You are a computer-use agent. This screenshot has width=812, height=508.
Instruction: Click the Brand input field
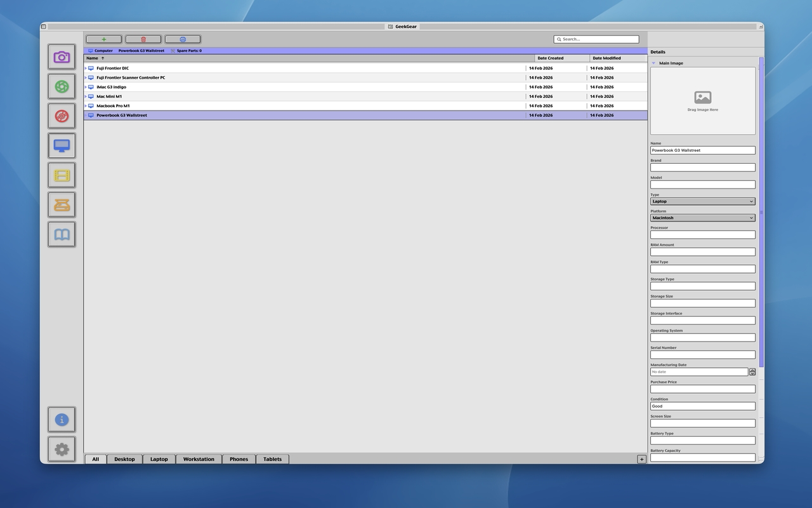tap(703, 168)
